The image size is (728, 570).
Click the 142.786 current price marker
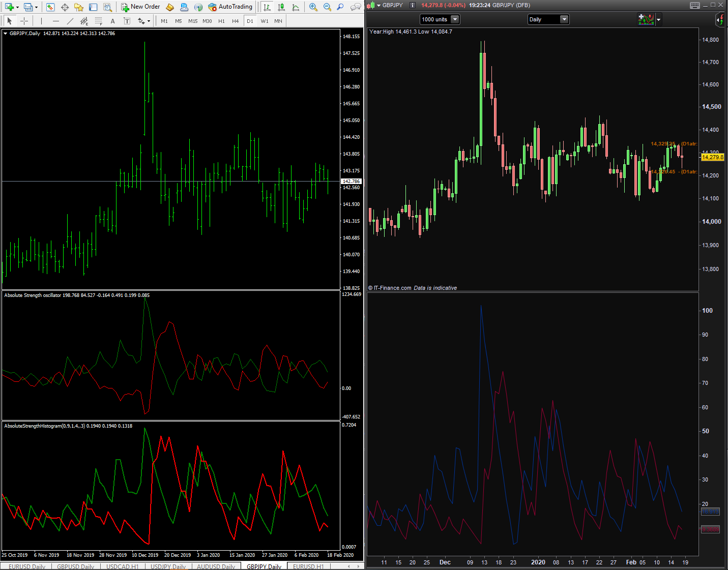click(351, 181)
